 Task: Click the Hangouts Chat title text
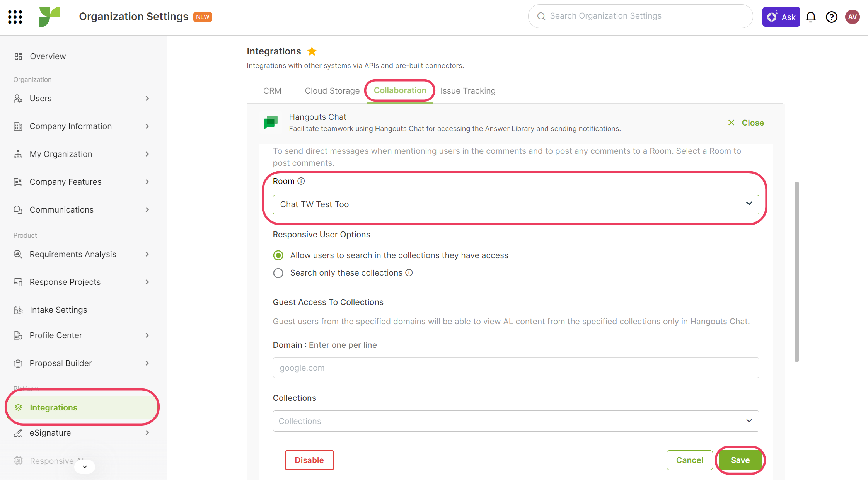[317, 117]
